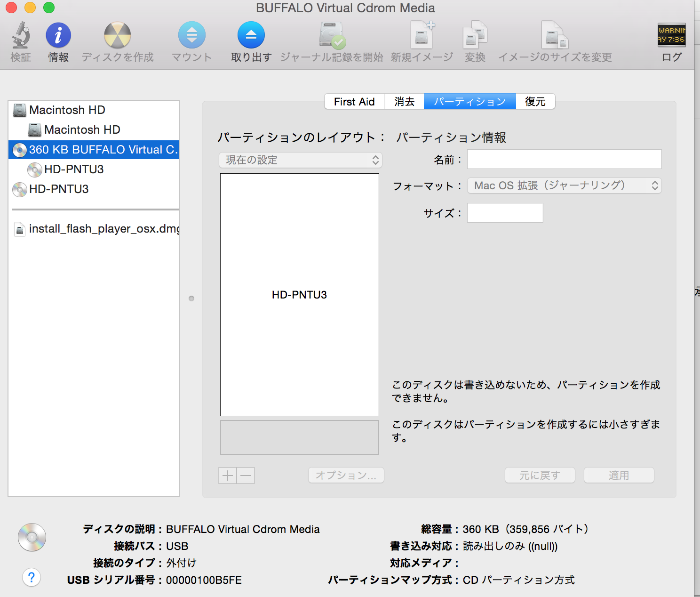Open the help question mark button

click(x=32, y=577)
